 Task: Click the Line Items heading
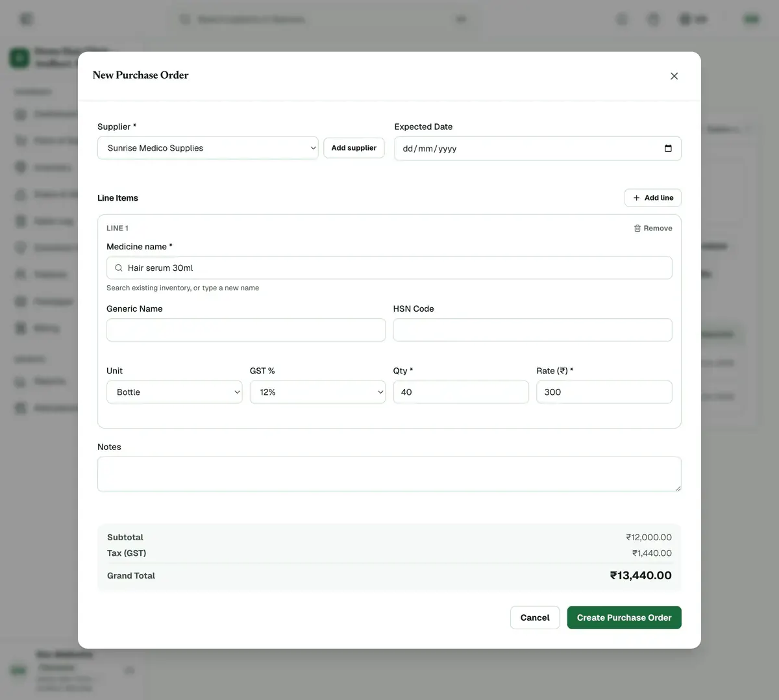117,198
